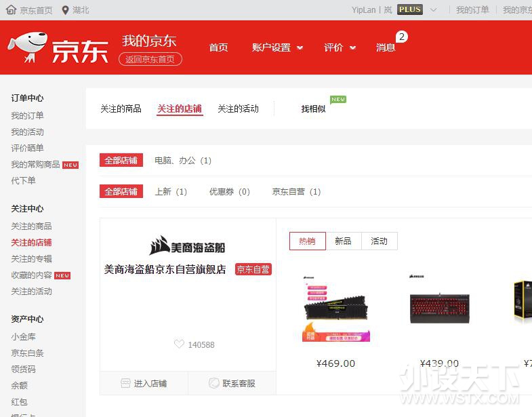532x417 pixels.
Task: Select the 热销 product tab
Action: tap(308, 241)
